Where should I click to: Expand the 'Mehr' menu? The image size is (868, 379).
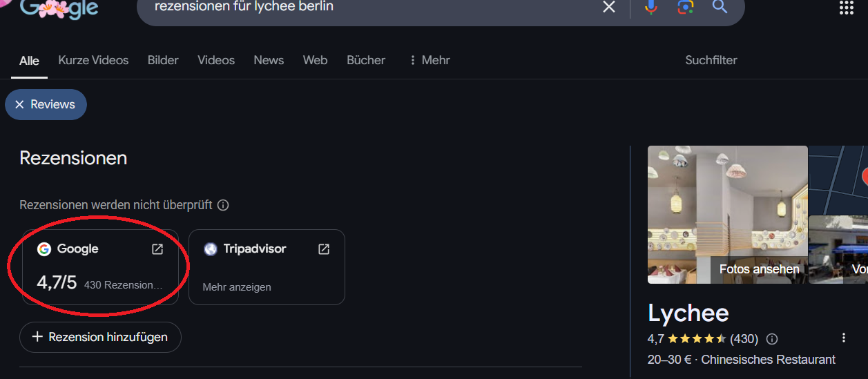(429, 60)
